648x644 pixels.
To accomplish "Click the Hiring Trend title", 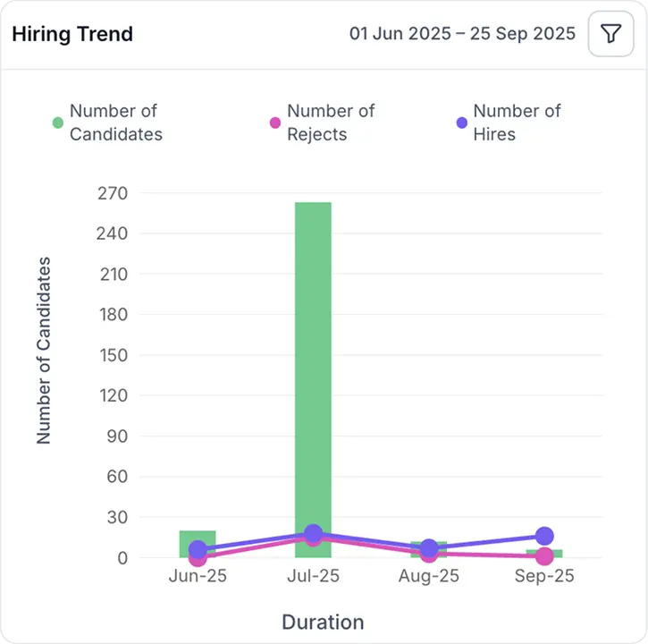I will (72, 34).
